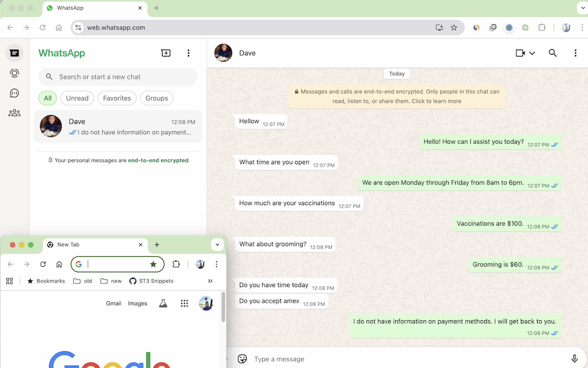Open Chrome three-dot menu in New Tab window
This screenshot has height=368, width=588.
(216, 264)
